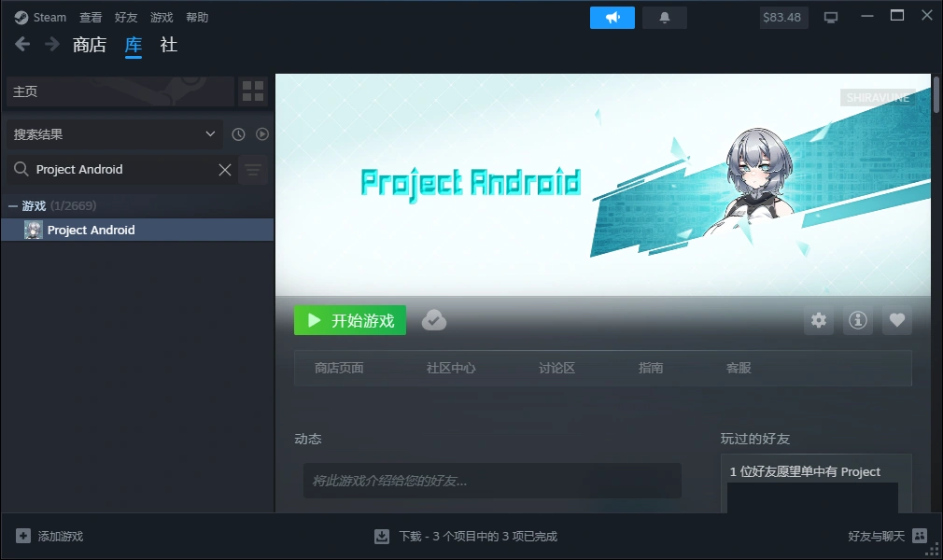The height and width of the screenshot is (560, 943).
Task: Open the 好友 menu
Action: [x=126, y=18]
